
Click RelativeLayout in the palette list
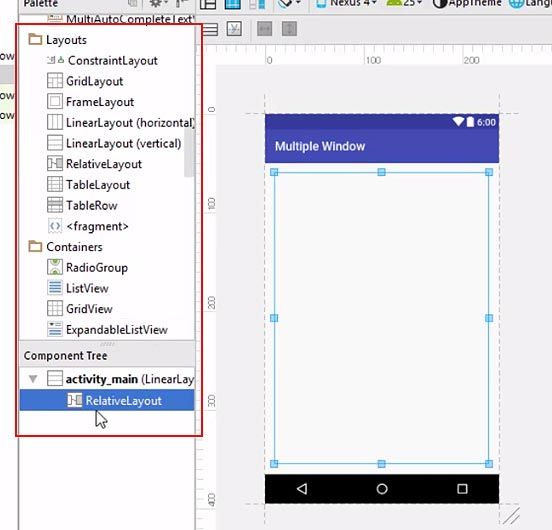pos(94,164)
